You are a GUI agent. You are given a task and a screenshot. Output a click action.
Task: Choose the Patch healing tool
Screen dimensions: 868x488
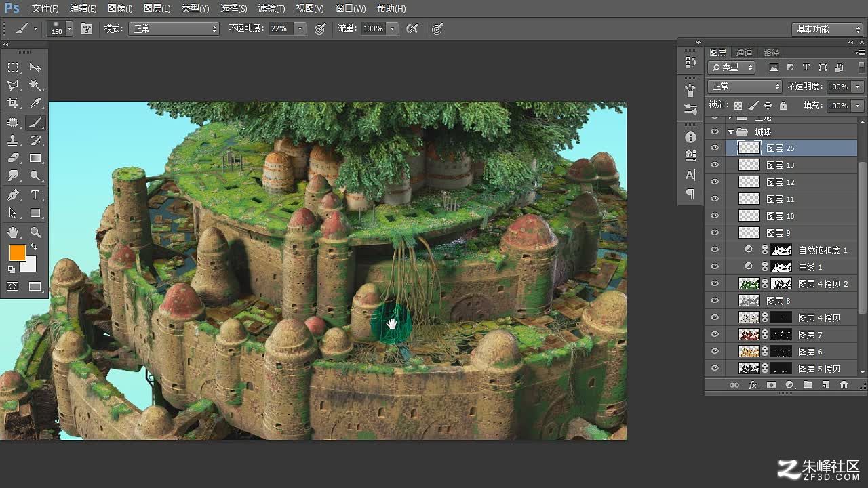(13, 123)
